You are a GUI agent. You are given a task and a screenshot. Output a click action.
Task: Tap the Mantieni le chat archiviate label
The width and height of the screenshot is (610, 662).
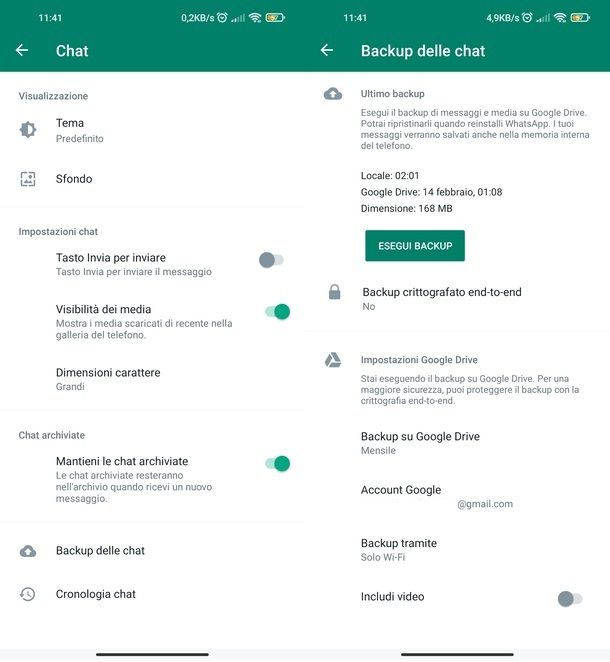[122, 461]
